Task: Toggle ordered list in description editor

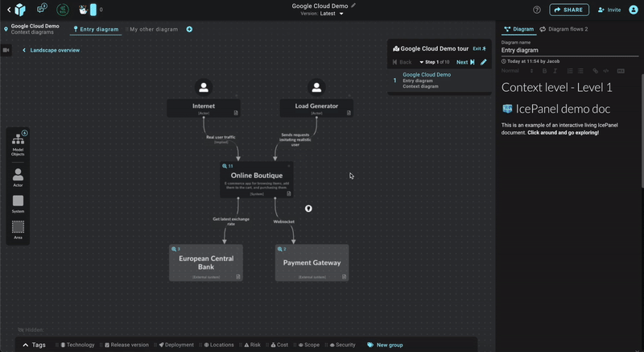Action: tap(570, 71)
